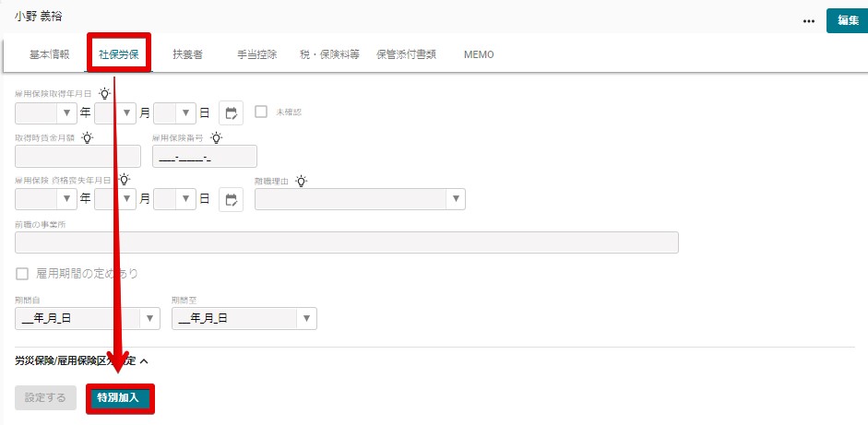
Task: Open the MEMO tab
Action: pyautogui.click(x=479, y=54)
